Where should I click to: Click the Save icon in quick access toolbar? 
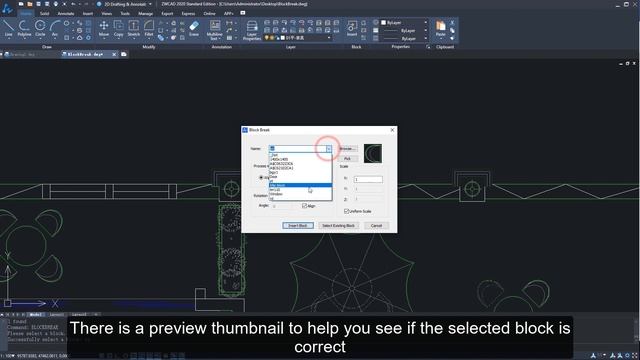click(x=38, y=4)
